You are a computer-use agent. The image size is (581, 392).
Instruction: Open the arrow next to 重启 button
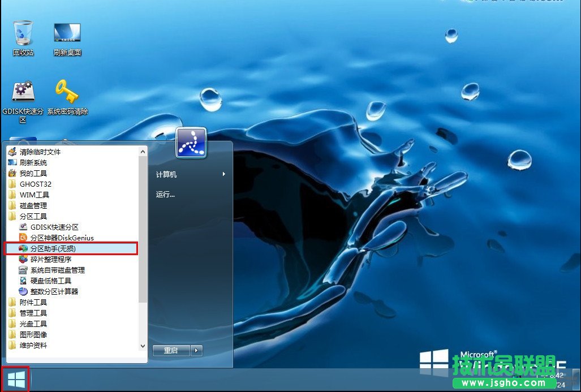coord(197,351)
